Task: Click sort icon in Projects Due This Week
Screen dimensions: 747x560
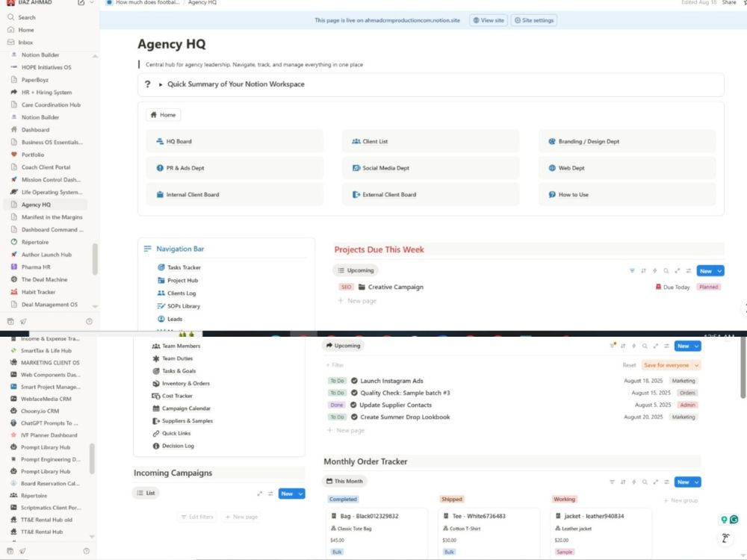Action: click(643, 270)
